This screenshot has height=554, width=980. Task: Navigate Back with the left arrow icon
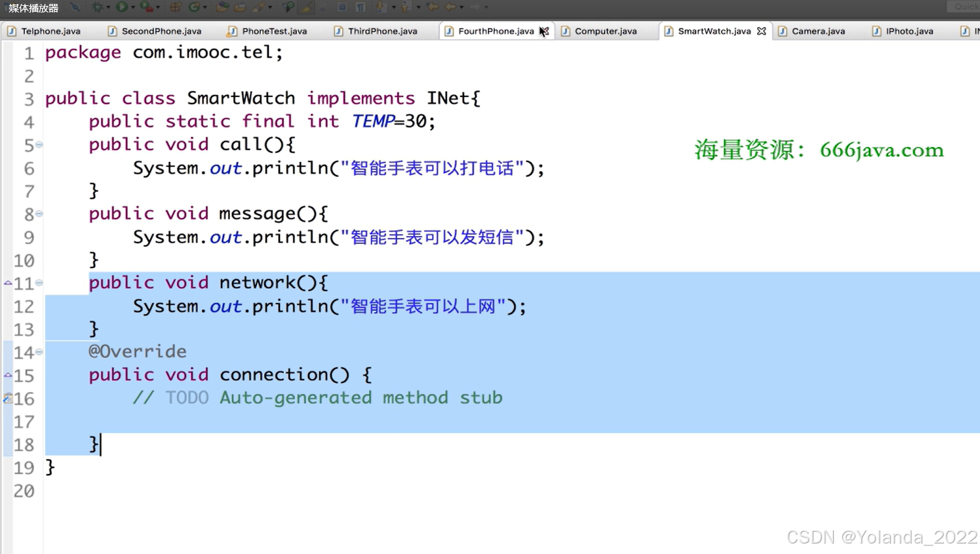pos(450,7)
